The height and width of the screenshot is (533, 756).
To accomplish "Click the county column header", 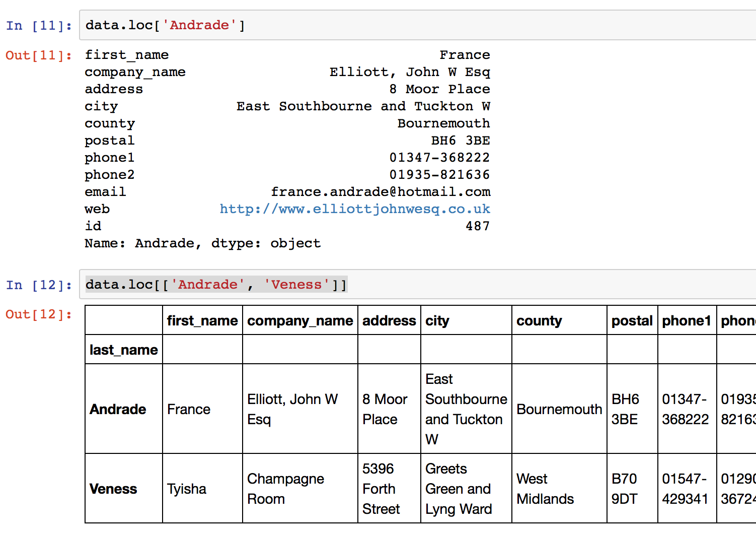I will tap(539, 320).
